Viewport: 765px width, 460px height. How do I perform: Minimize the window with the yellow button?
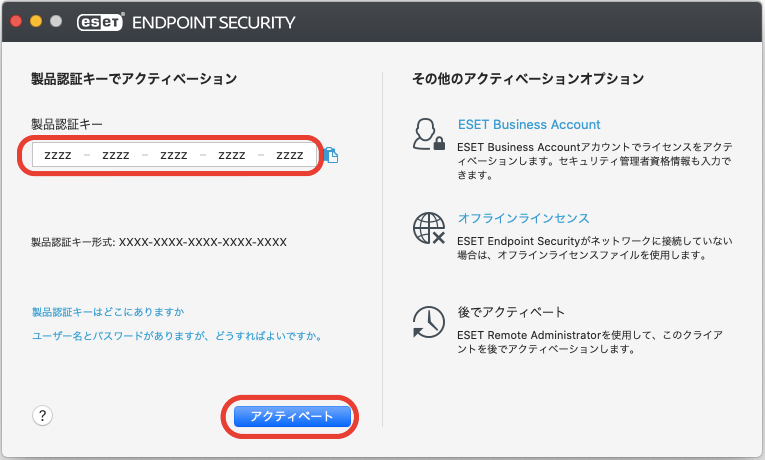point(35,20)
